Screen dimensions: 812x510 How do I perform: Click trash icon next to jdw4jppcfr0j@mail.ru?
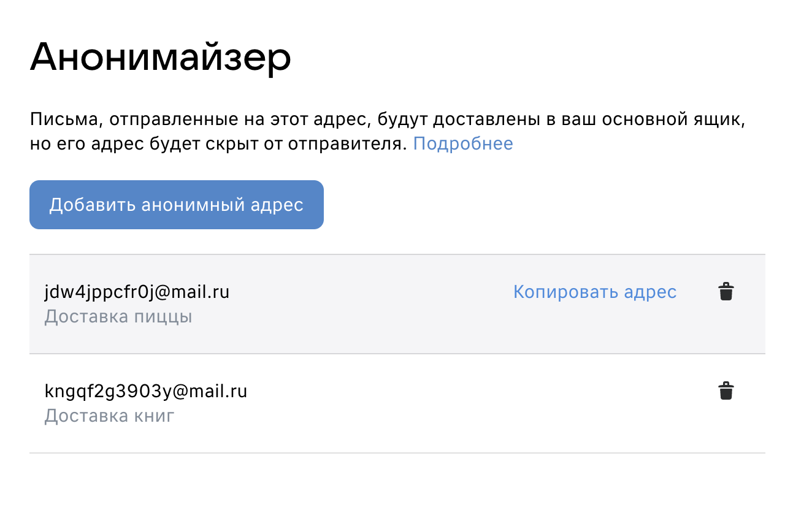[x=726, y=292]
